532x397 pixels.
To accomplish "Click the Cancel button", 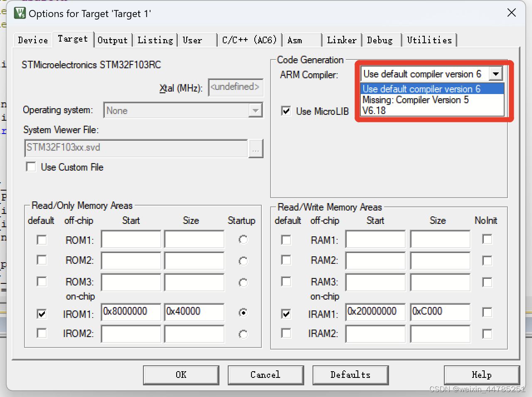I will pyautogui.click(x=266, y=375).
